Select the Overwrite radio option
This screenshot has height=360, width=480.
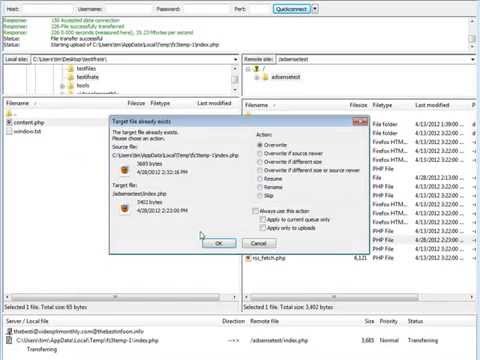click(260, 145)
